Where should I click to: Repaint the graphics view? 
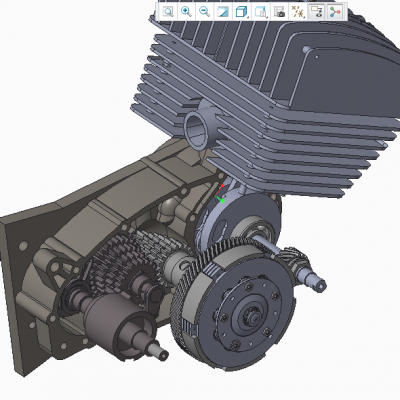click(x=222, y=12)
